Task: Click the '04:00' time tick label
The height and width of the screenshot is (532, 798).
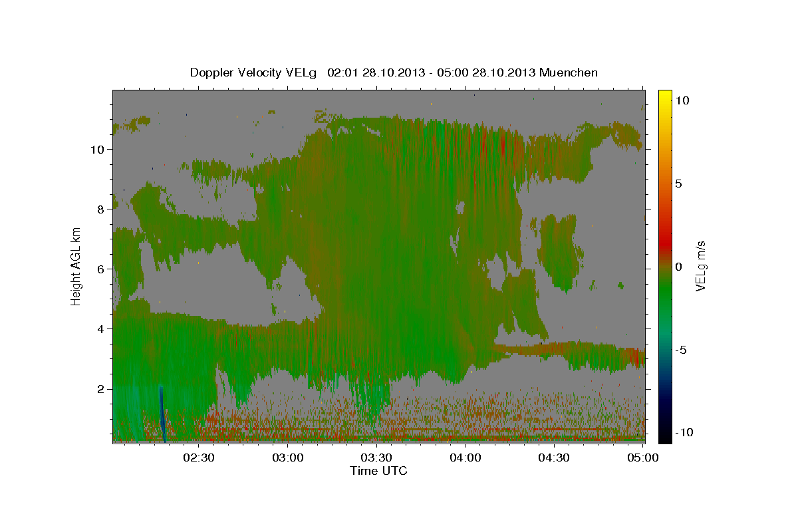Action: click(465, 458)
